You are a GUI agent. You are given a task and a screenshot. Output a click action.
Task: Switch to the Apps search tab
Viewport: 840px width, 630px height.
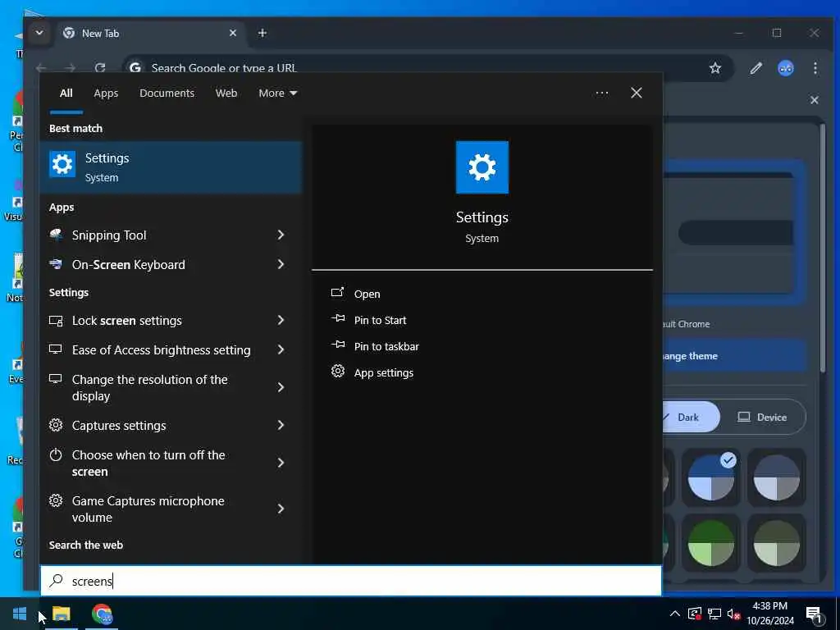[106, 94]
